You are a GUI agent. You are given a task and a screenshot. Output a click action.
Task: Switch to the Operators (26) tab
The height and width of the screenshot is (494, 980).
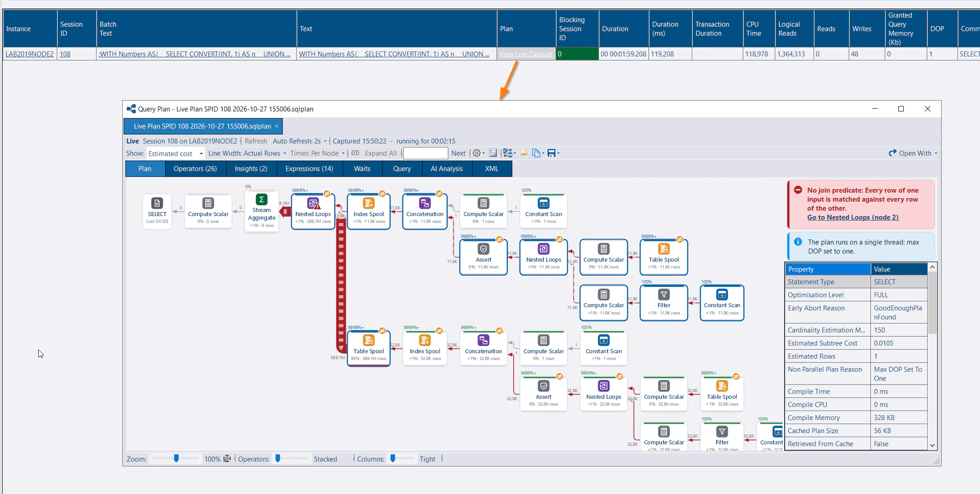195,169
